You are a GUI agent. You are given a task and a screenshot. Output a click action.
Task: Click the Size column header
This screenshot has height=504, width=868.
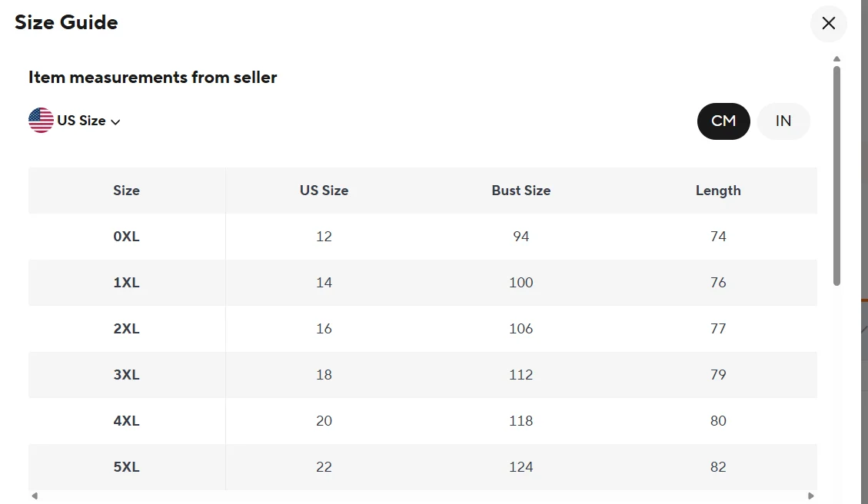coord(126,191)
